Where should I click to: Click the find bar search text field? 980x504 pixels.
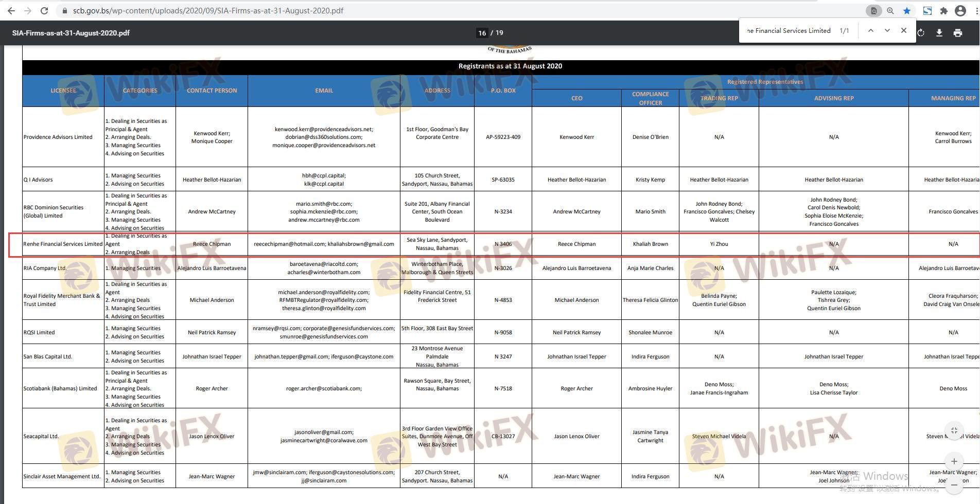789,30
